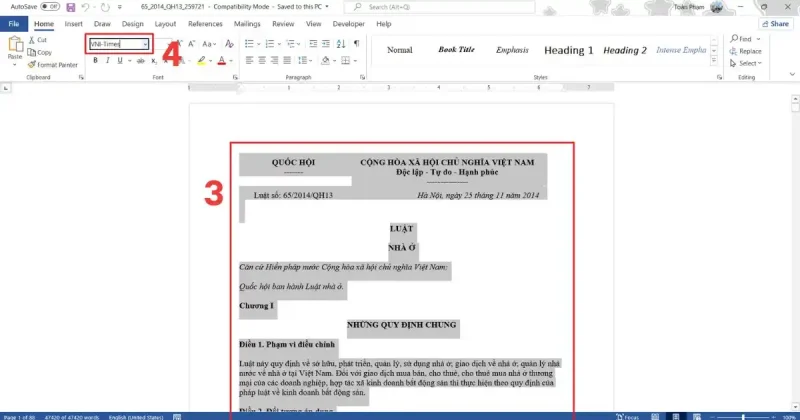Screen dimensions: 800x420
Task: Apply the Heading 1 style
Action: click(568, 50)
